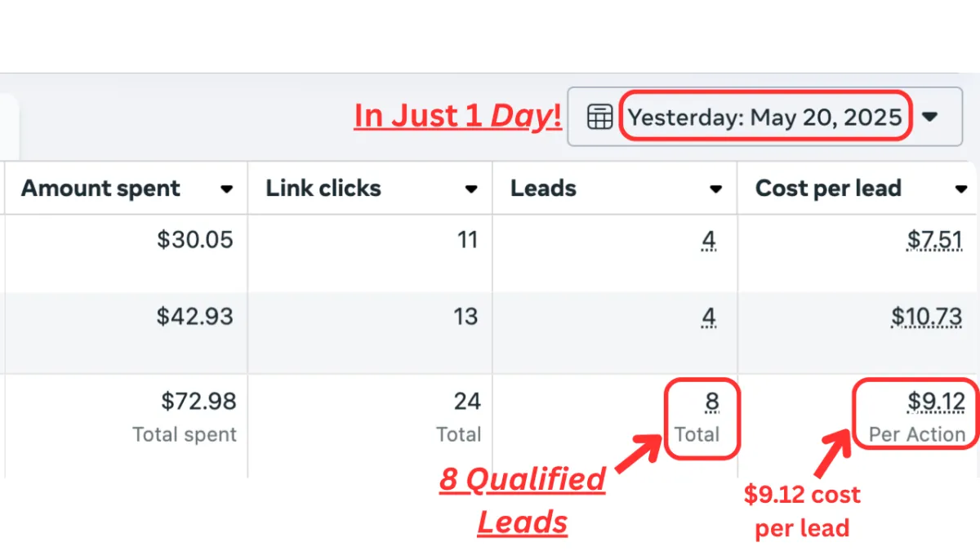
Task: Open the Cost per lead column arrow
Action: pos(961,189)
